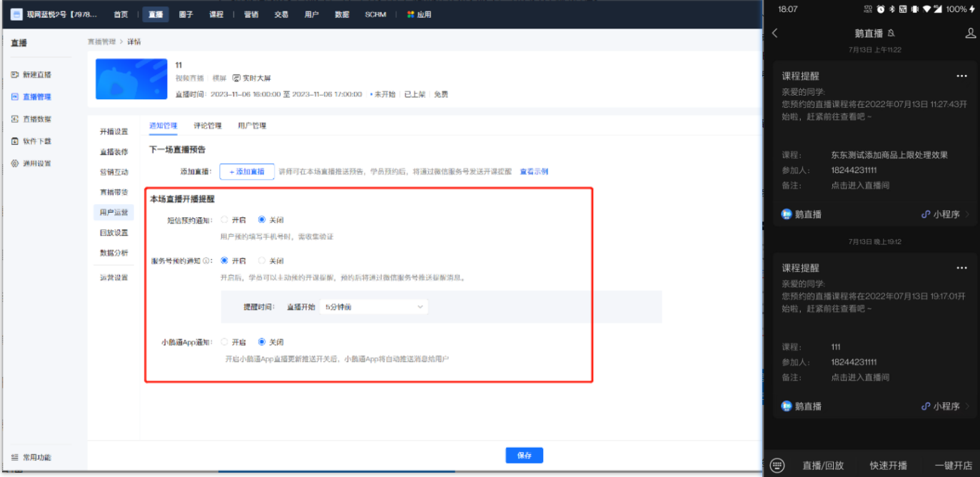980x477 pixels.
Task: Click the contact icon in 鹅直播 header
Action: coord(969,32)
